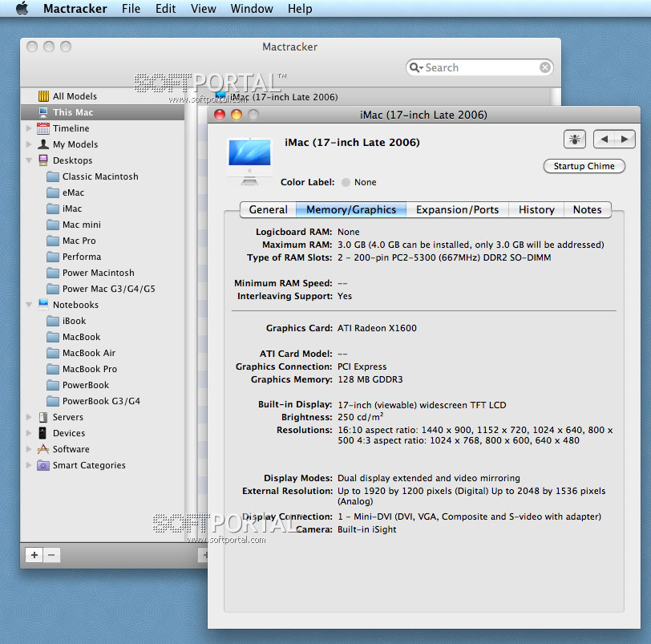651x644 pixels.
Task: Open the Notes tab
Action: (587, 209)
